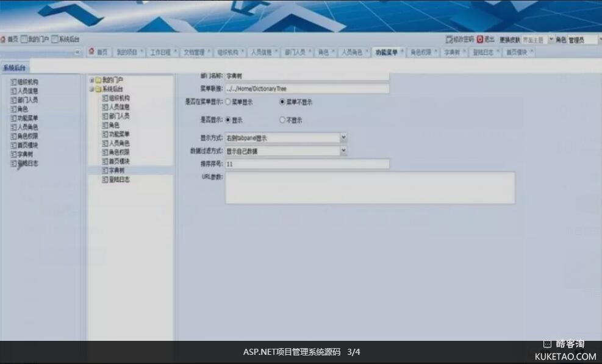
Task: Select the 不显示 radio button under 是否显示
Action: [x=282, y=120]
